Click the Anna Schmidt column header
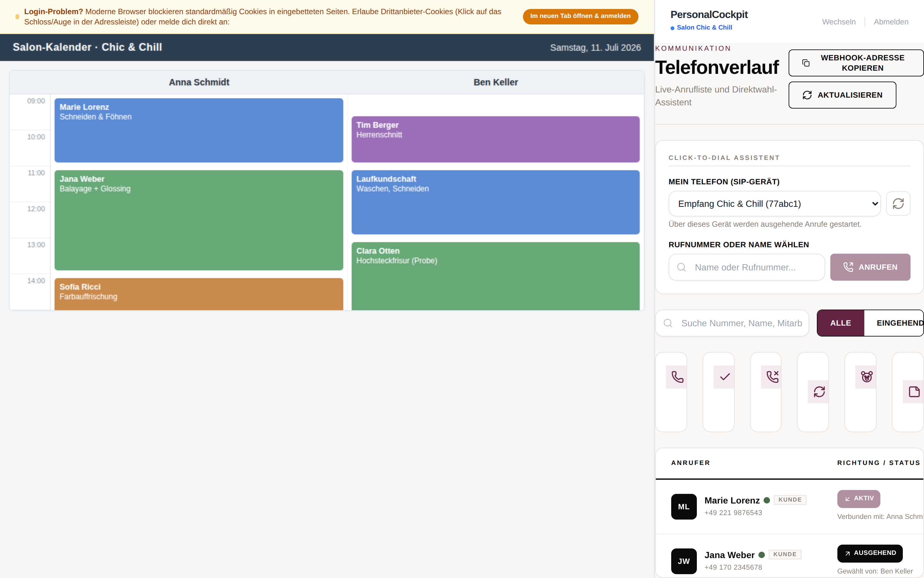924x578 pixels. click(x=199, y=82)
